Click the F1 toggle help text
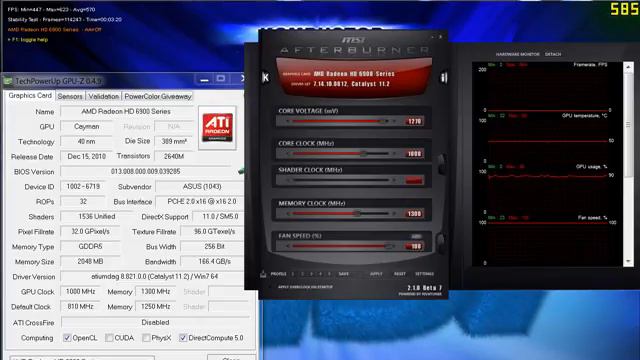 (28, 40)
